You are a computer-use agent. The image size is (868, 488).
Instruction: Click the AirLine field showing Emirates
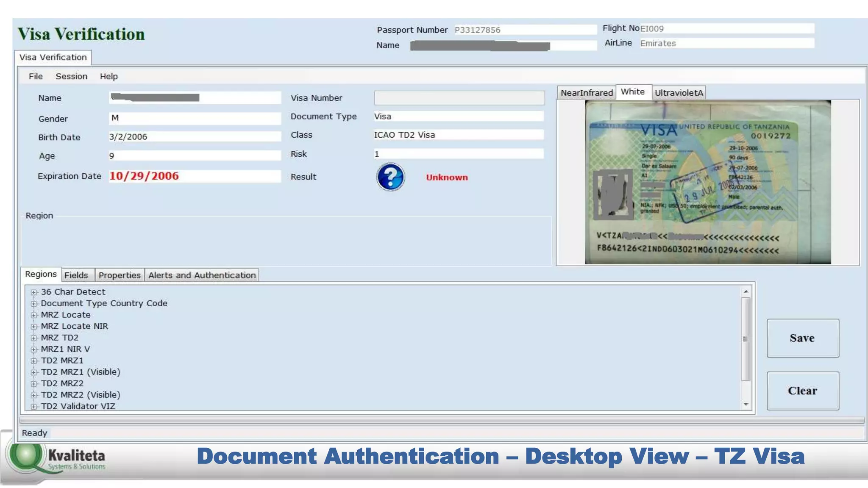726,43
